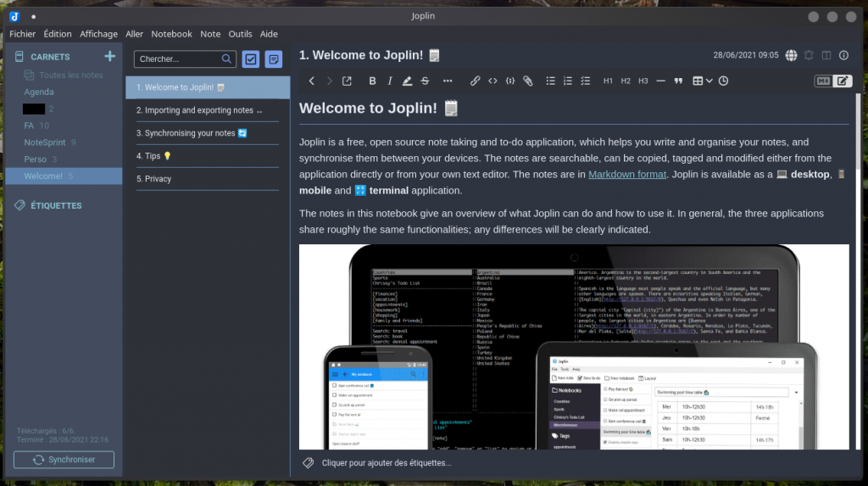The image size is (868, 486).
Task: Toggle the editor layout
Action: pos(826,55)
